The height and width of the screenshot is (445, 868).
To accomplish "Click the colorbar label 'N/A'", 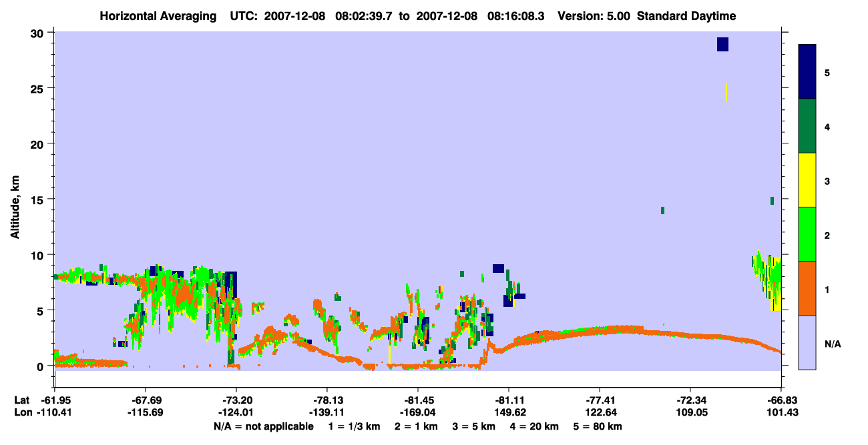I will point(832,344).
